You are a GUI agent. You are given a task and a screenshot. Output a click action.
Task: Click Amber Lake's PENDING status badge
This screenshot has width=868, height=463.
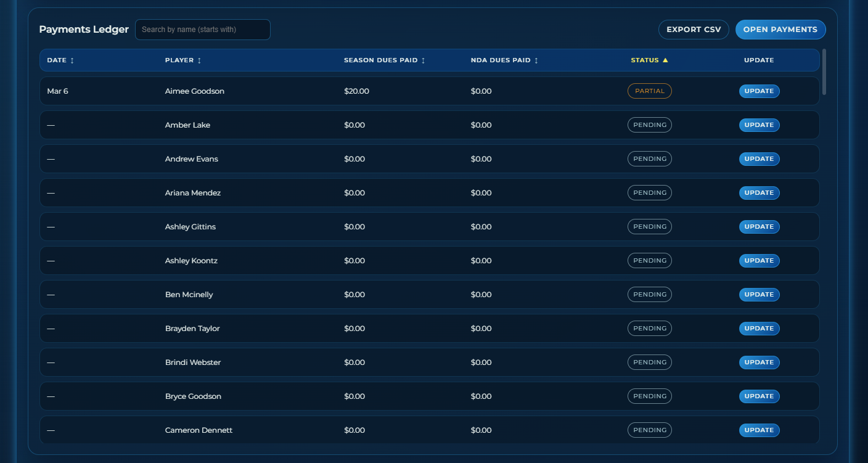(649, 125)
